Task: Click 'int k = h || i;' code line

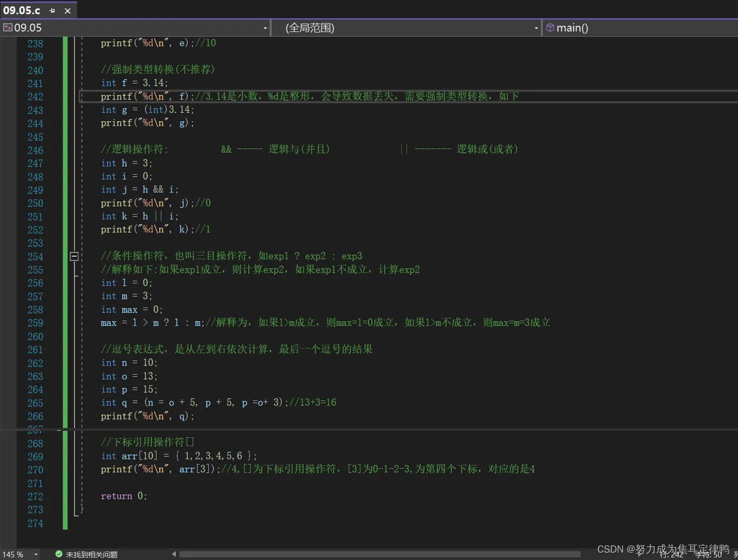Action: pyautogui.click(x=140, y=216)
